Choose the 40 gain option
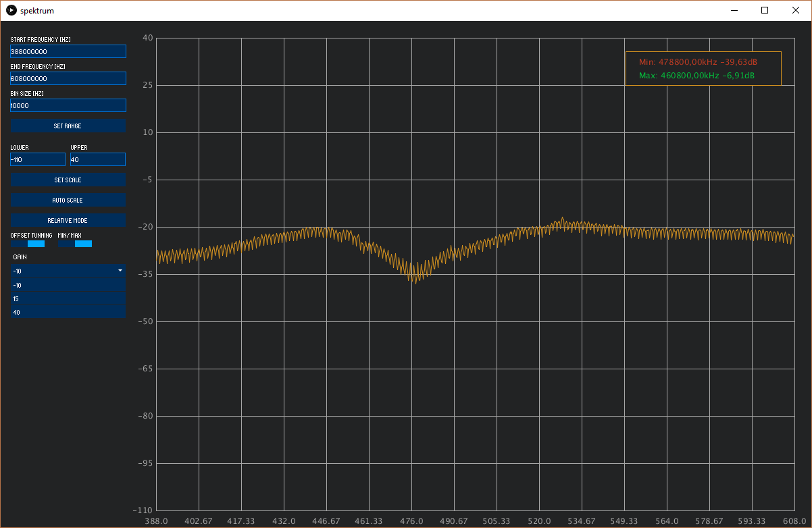812x528 pixels. pyautogui.click(x=68, y=312)
